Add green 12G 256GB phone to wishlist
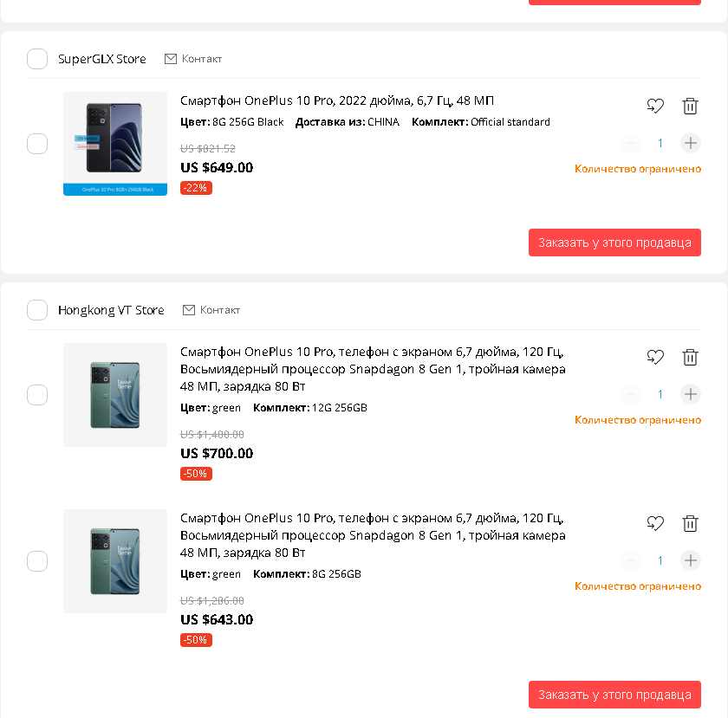 [x=655, y=357]
